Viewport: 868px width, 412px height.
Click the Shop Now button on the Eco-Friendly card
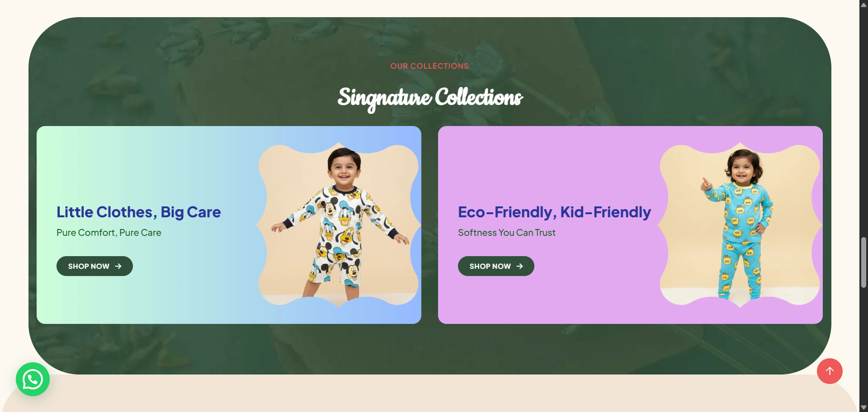click(496, 266)
